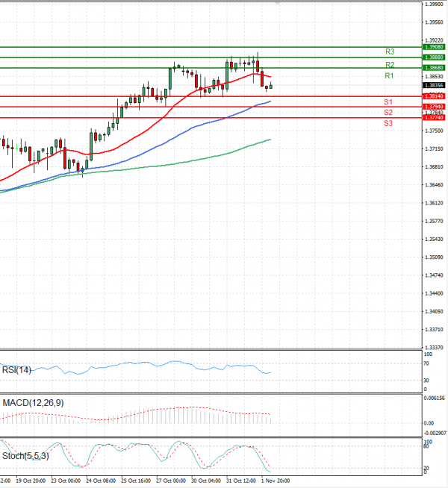The width and height of the screenshot is (448, 488).
Task: Click the 1.36810 price axis value
Action: tap(434, 167)
